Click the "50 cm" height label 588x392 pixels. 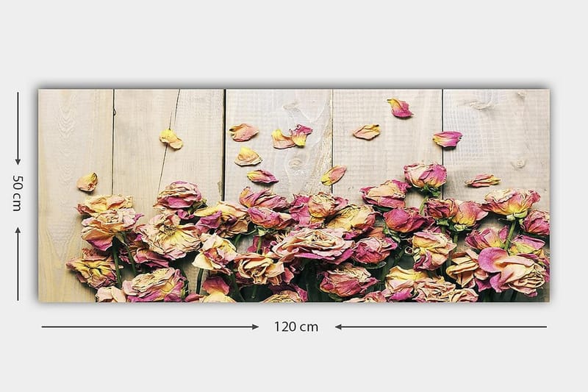18,193
